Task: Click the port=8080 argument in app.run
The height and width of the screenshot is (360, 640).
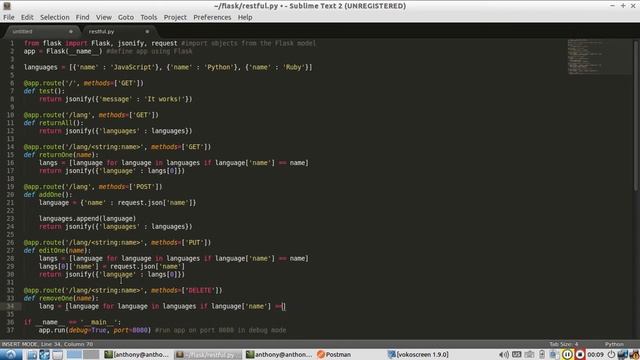Action: click(131, 330)
